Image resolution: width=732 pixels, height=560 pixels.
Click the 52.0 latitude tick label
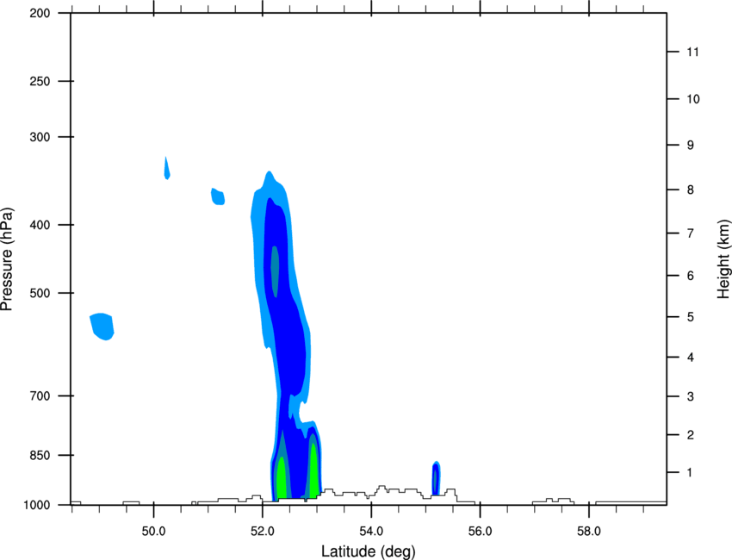(263, 532)
